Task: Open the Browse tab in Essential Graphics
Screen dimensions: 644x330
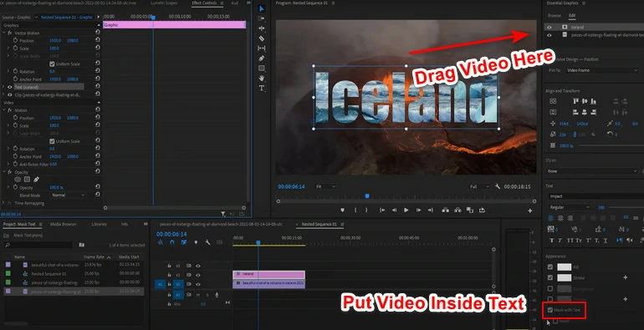Action: [554, 16]
